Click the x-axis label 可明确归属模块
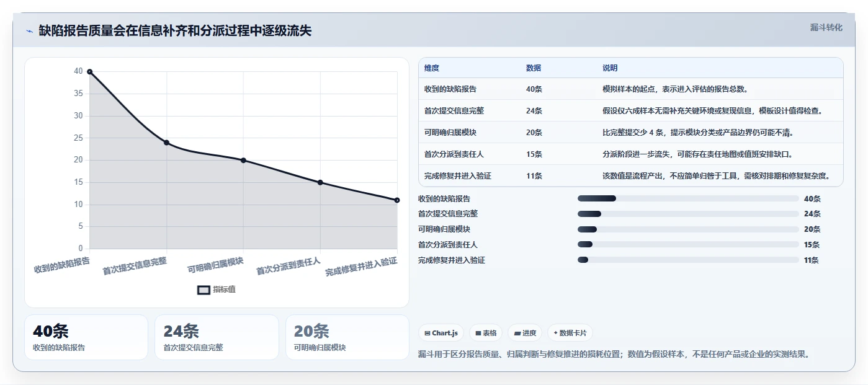This screenshot has width=868, height=385. coord(215,265)
